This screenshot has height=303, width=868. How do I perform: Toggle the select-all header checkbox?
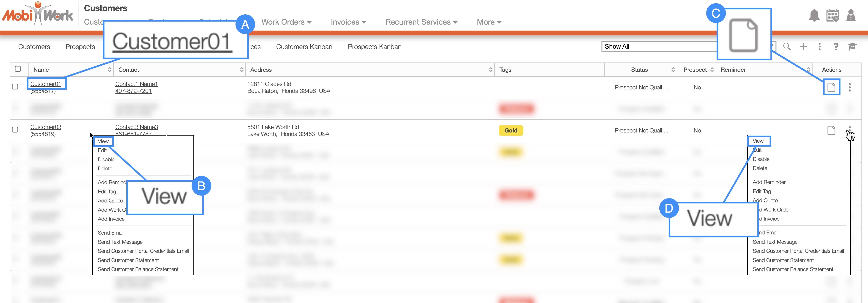pos(18,69)
